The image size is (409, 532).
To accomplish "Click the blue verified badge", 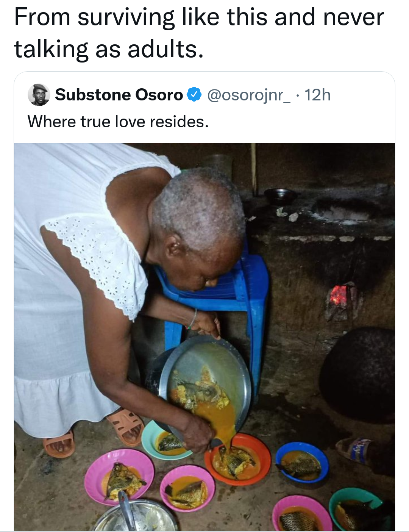I will coord(195,95).
